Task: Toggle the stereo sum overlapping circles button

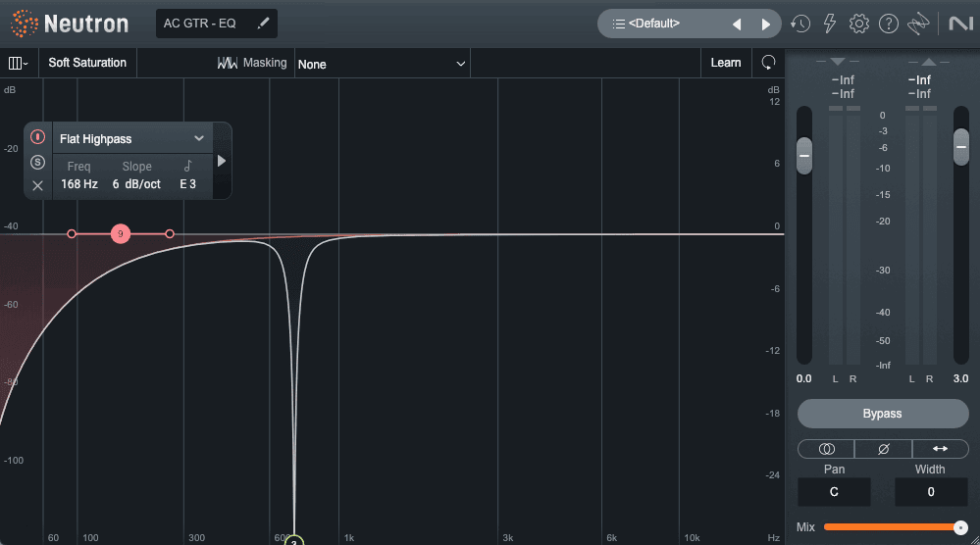Action: [x=826, y=449]
